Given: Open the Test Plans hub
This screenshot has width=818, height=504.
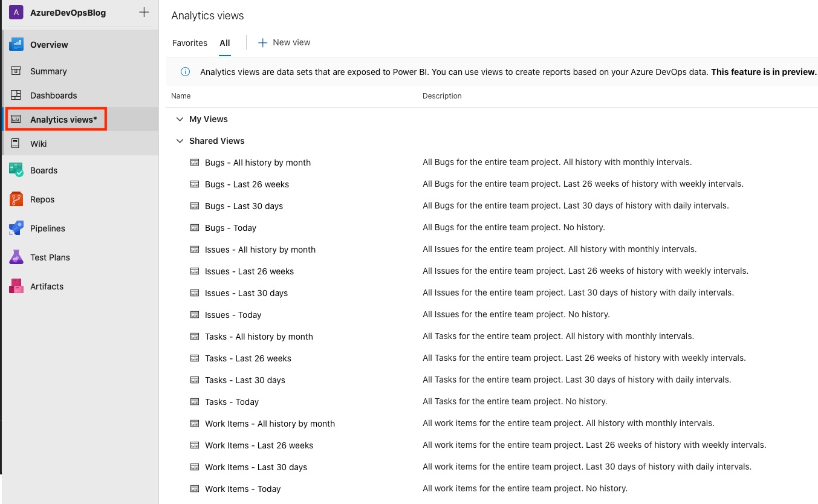Looking at the screenshot, I should [x=50, y=257].
